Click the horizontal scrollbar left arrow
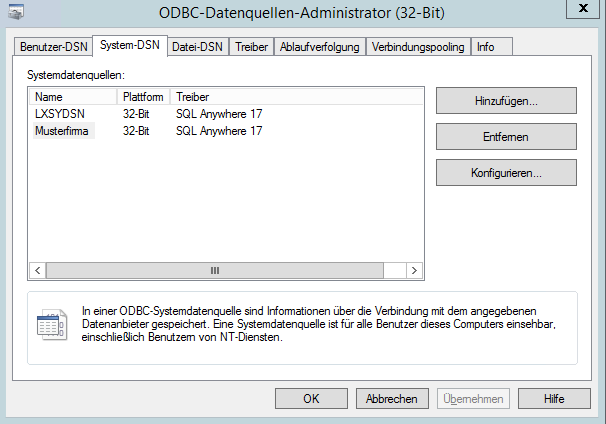606x424 pixels. click(x=38, y=270)
